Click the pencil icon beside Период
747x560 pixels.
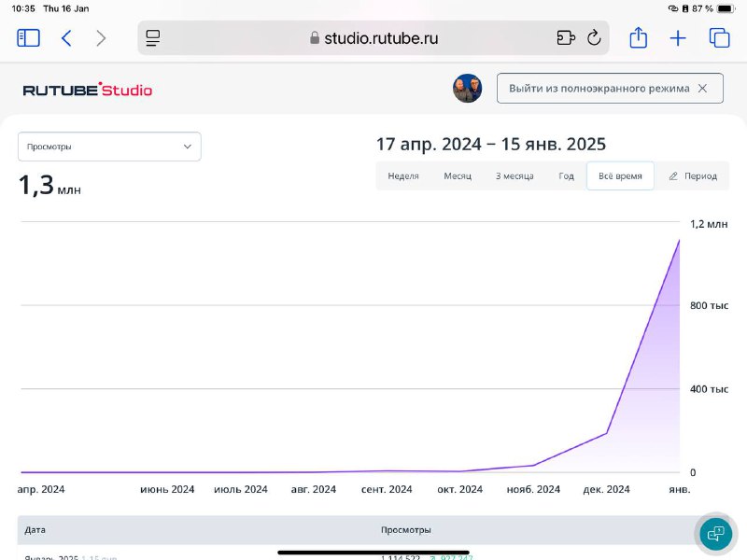pyautogui.click(x=672, y=176)
